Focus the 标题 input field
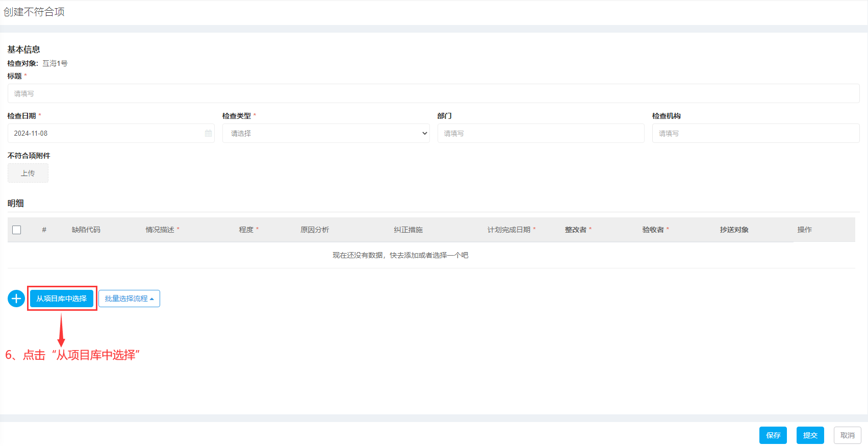The width and height of the screenshot is (868, 446). [433, 93]
